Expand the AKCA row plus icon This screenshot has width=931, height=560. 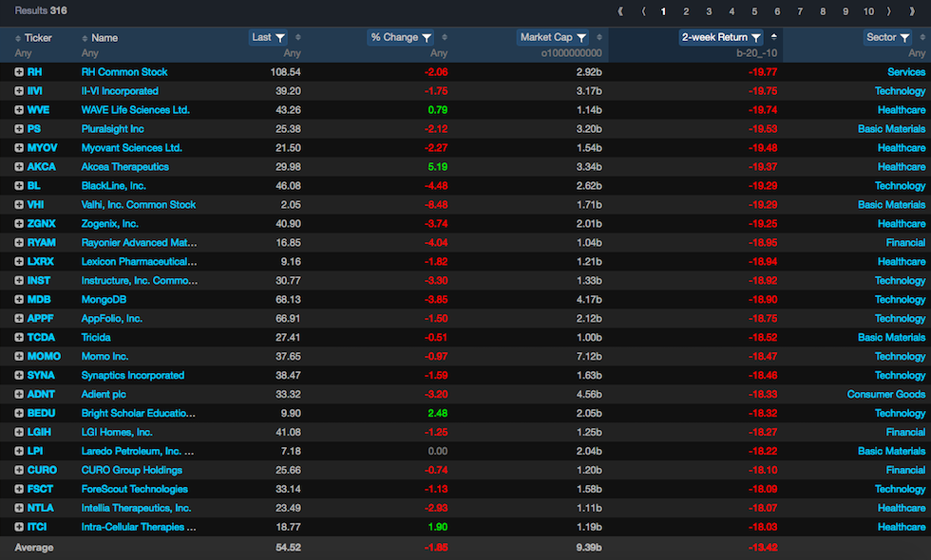click(x=19, y=167)
